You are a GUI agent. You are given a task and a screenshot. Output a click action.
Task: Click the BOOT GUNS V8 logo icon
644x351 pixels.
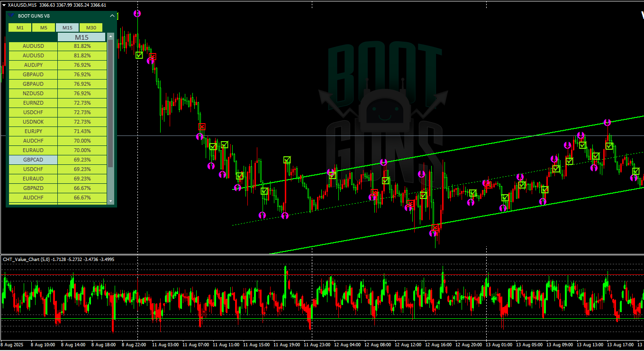click(11, 16)
